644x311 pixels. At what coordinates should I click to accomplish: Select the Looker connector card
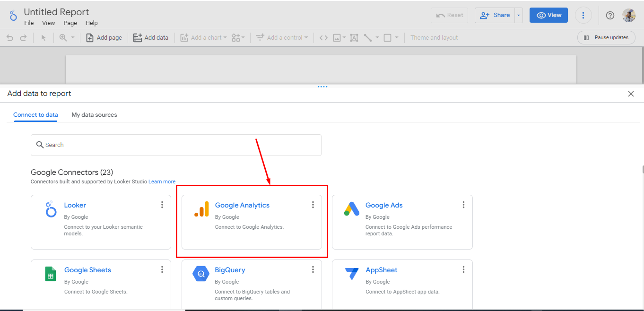point(101,222)
